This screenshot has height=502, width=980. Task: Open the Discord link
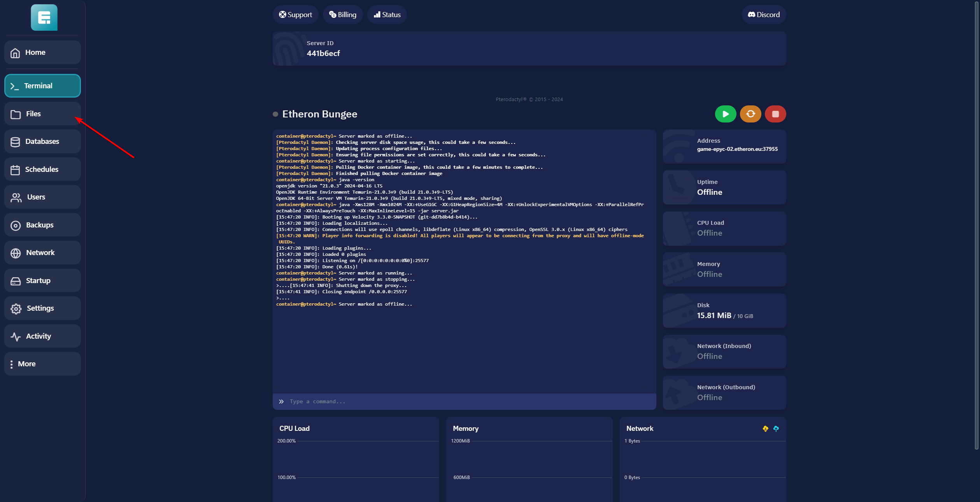click(x=763, y=15)
